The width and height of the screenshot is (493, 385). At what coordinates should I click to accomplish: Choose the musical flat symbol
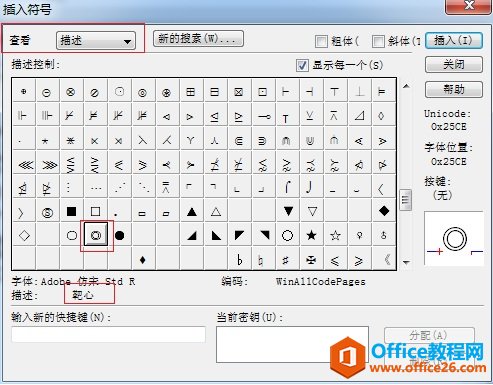239,259
